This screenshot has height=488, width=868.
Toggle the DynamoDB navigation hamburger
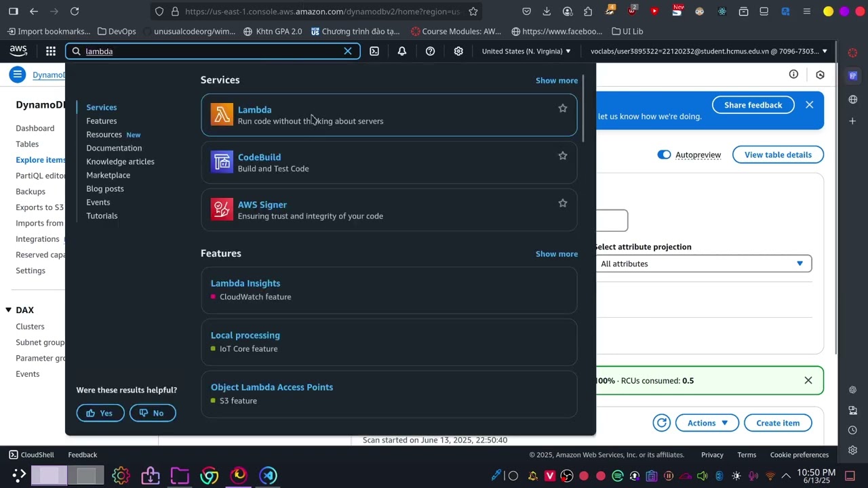click(x=18, y=75)
